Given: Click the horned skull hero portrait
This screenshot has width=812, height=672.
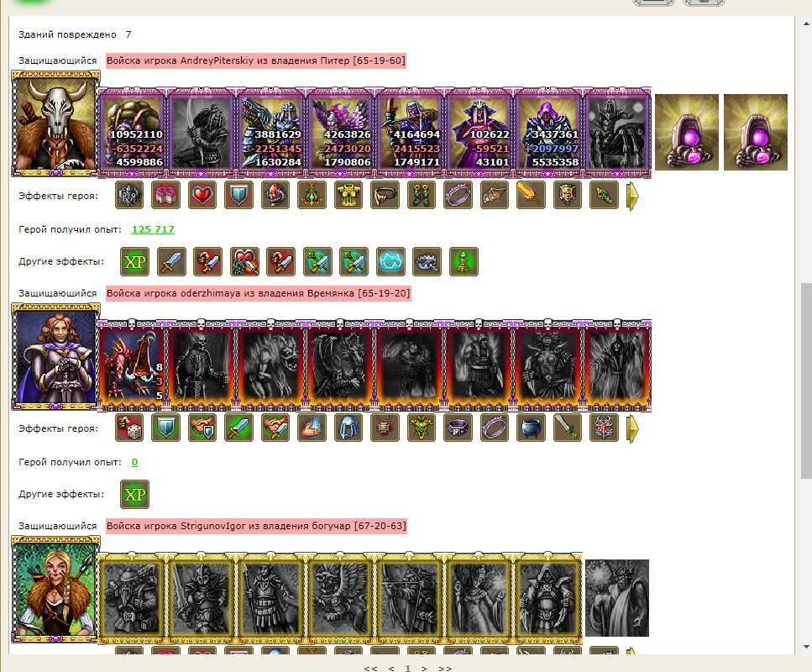Looking at the screenshot, I should [56, 124].
